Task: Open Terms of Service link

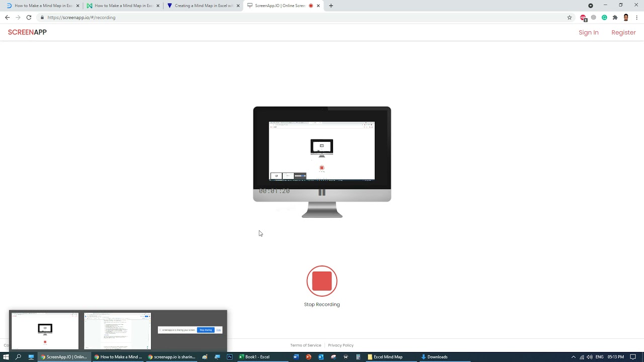Action: point(305,345)
